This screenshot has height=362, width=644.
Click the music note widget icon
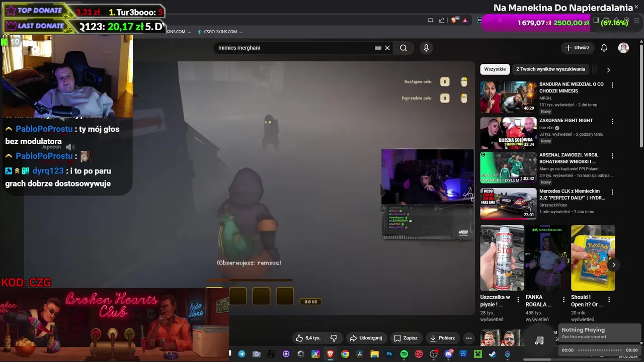point(539,340)
